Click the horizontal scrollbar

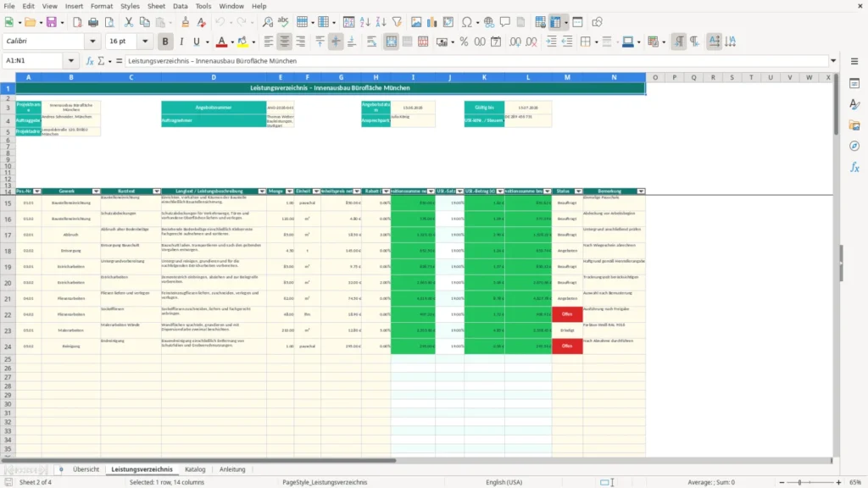(x=198, y=460)
